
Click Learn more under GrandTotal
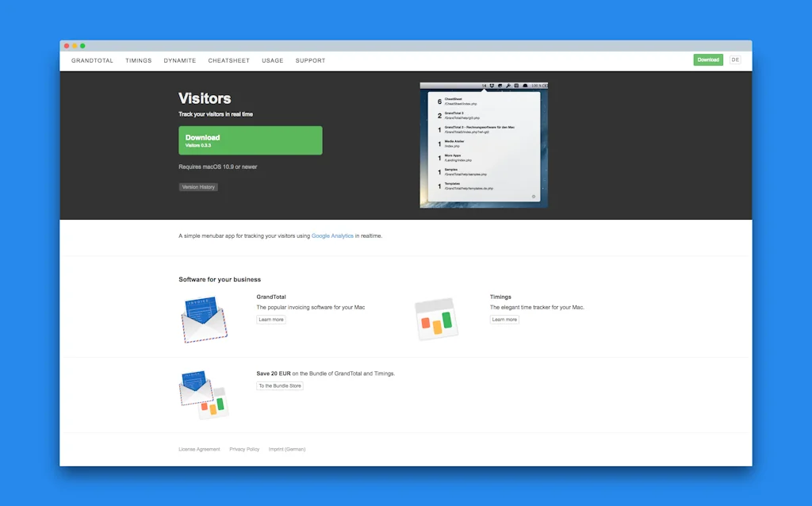pyautogui.click(x=271, y=320)
